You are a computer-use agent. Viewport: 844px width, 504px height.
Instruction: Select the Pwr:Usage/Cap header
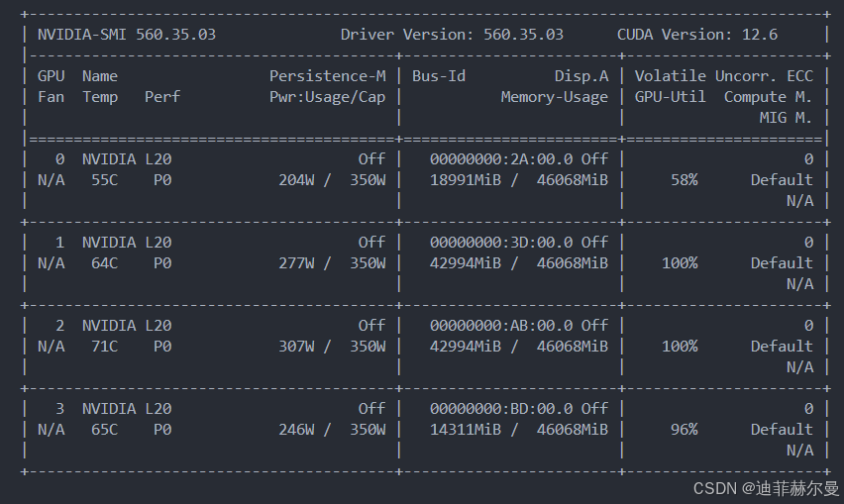pos(327,97)
